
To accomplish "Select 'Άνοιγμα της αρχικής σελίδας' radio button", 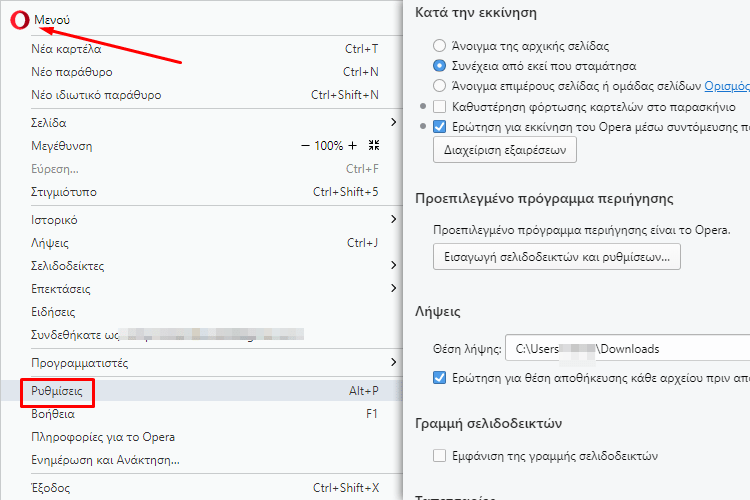I will click(439, 46).
